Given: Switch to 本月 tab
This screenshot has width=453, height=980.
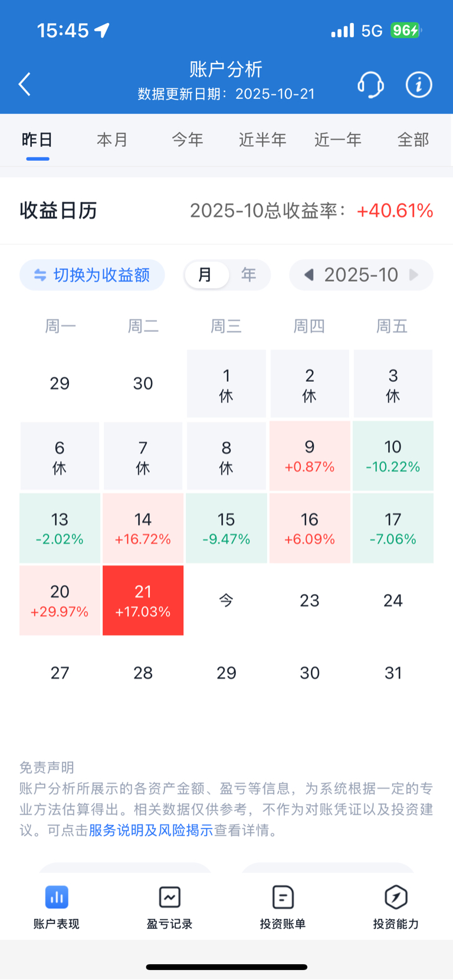Looking at the screenshot, I should click(112, 140).
